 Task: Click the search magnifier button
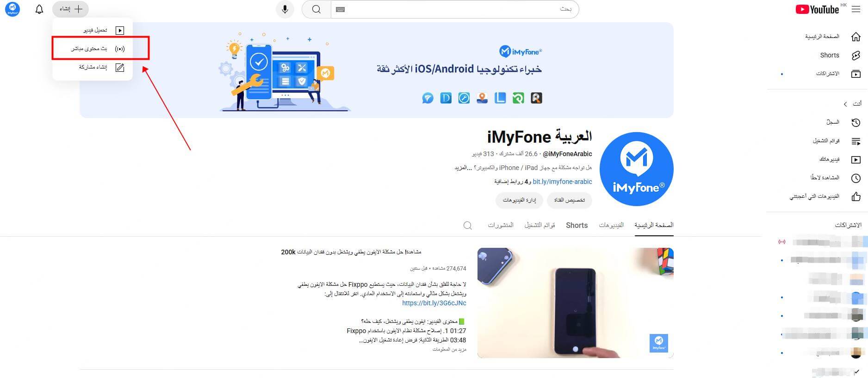[316, 9]
